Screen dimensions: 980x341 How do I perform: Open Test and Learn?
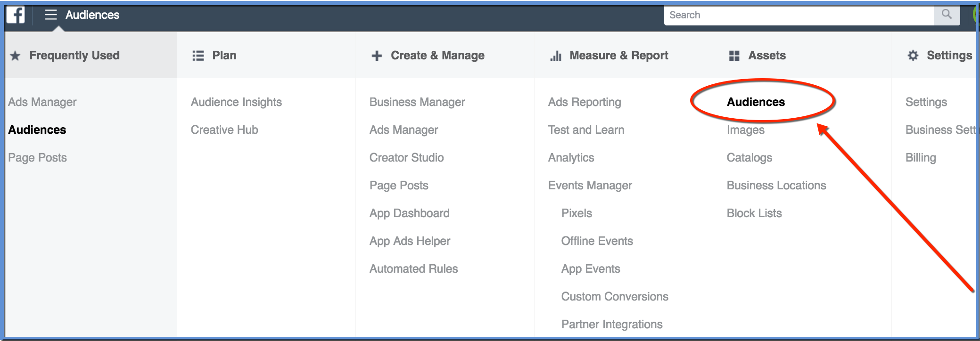[586, 130]
